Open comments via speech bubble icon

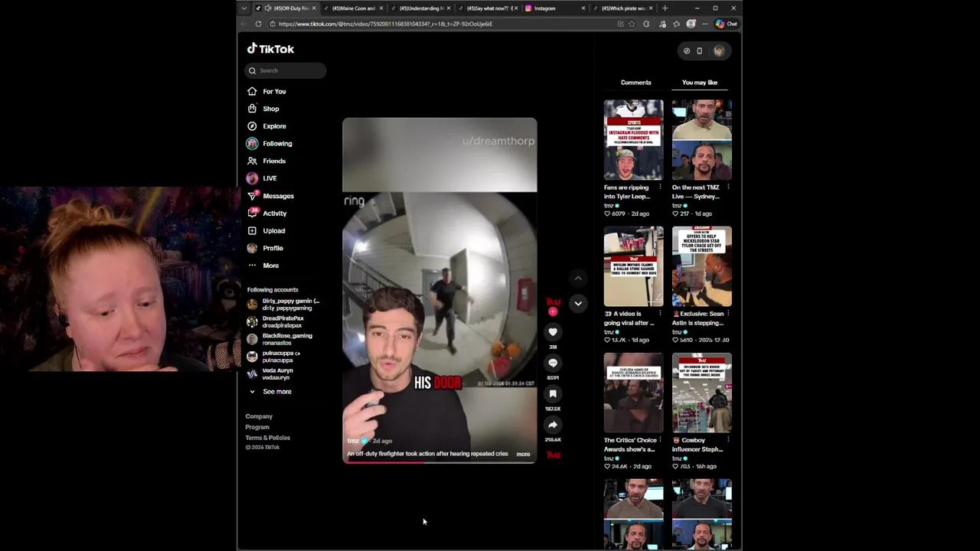tap(553, 364)
